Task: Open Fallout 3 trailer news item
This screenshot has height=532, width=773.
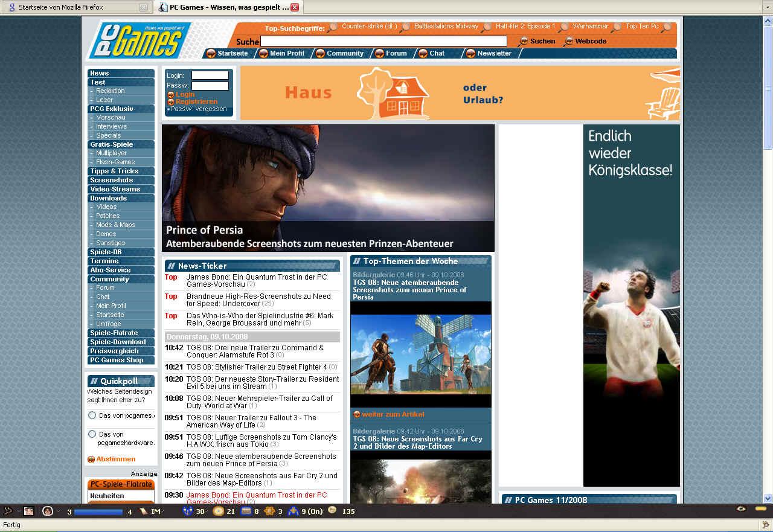Action: [251, 421]
